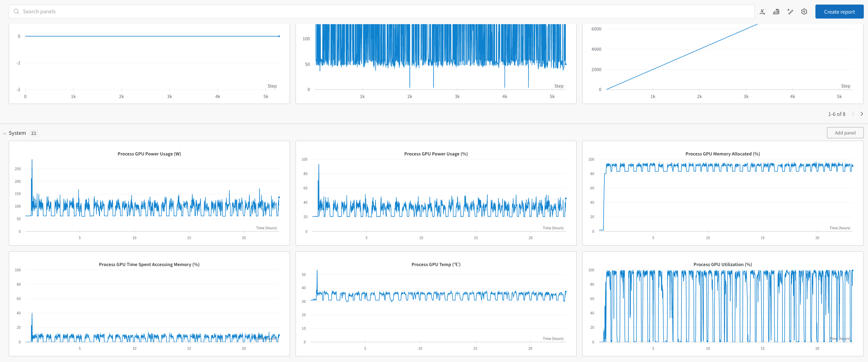The height and width of the screenshot is (362, 868).
Task: Select Process GPU Memory Allocated (%) panel
Action: [723, 193]
